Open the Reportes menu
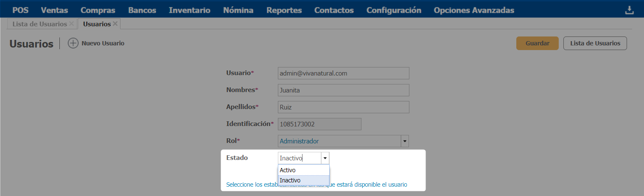The height and width of the screenshot is (196, 644). [x=284, y=10]
